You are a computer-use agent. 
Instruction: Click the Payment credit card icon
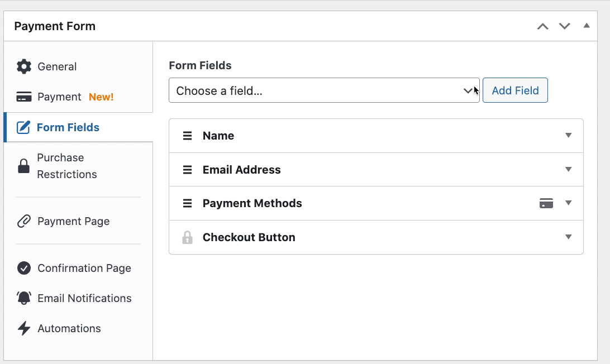[x=24, y=97]
